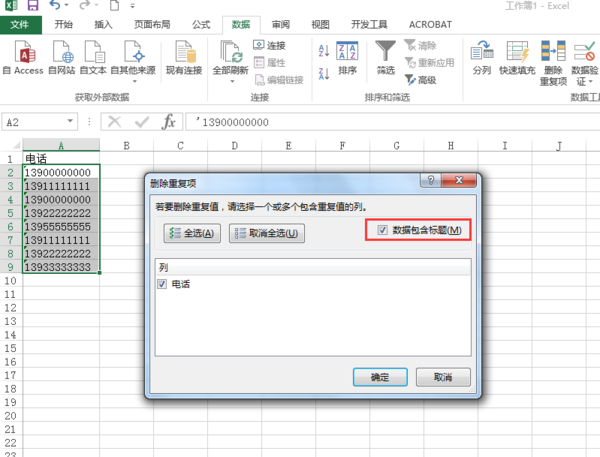Expand the Refresh All dropdown arrow
The width and height of the screenshot is (600, 457).
point(232,81)
